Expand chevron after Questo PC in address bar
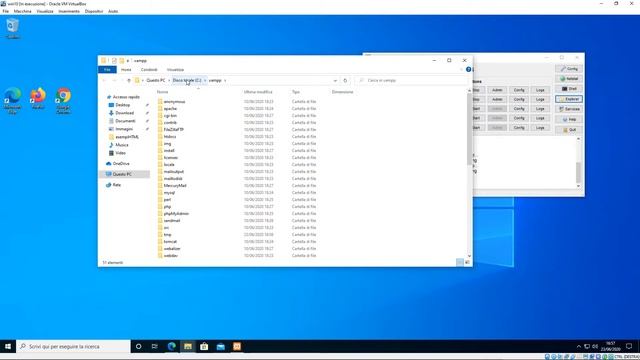Screen dimensions: 640x360 (x=169, y=80)
